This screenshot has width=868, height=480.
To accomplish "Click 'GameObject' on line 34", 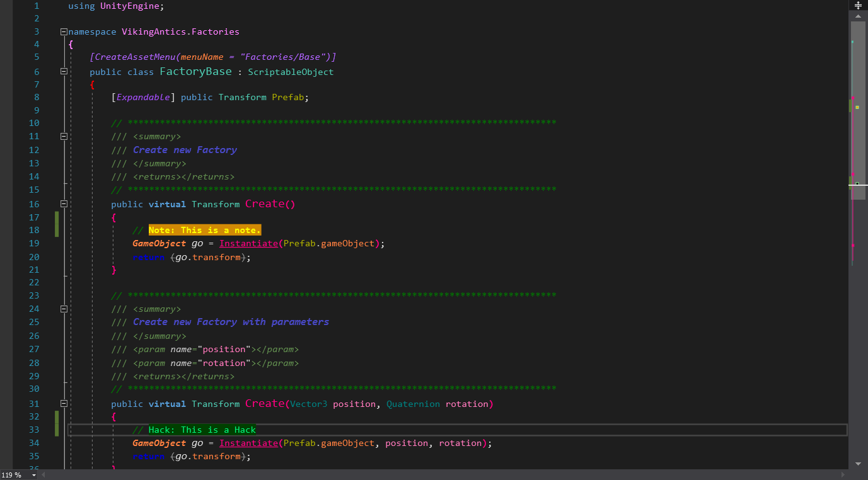I will (159, 443).
